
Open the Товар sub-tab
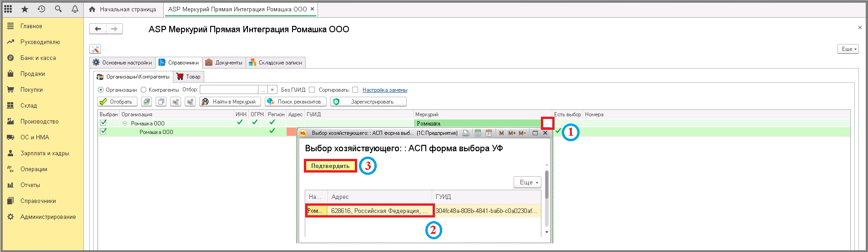(x=188, y=77)
